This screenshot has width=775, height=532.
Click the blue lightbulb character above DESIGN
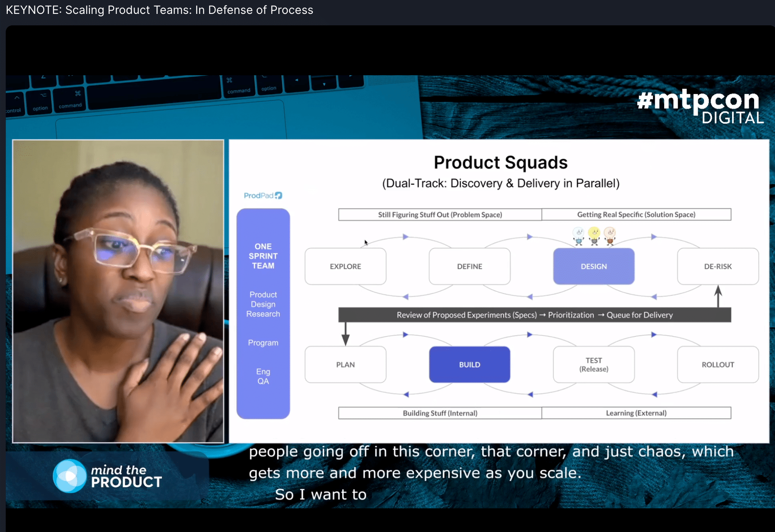pos(578,236)
